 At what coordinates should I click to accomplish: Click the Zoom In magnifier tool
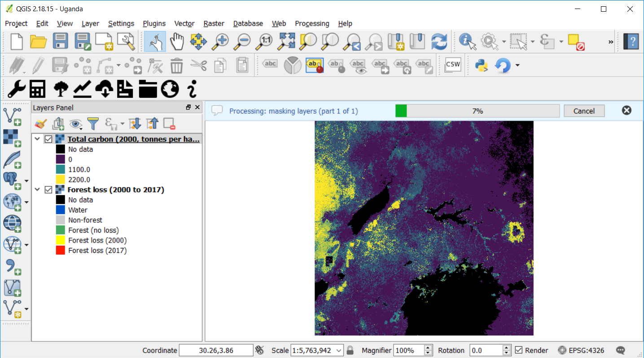[220, 41]
